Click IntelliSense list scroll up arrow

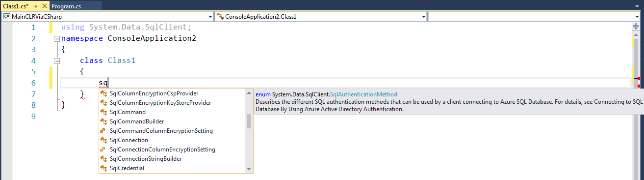click(x=249, y=92)
